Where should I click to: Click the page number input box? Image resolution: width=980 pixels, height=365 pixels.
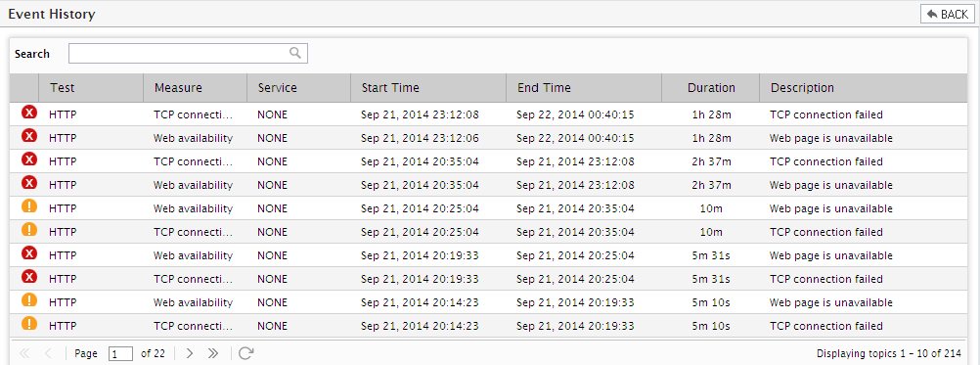tap(120, 354)
